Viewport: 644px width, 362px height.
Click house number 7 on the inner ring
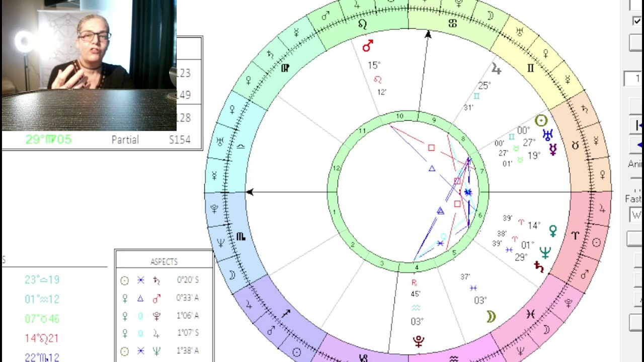coord(482,172)
